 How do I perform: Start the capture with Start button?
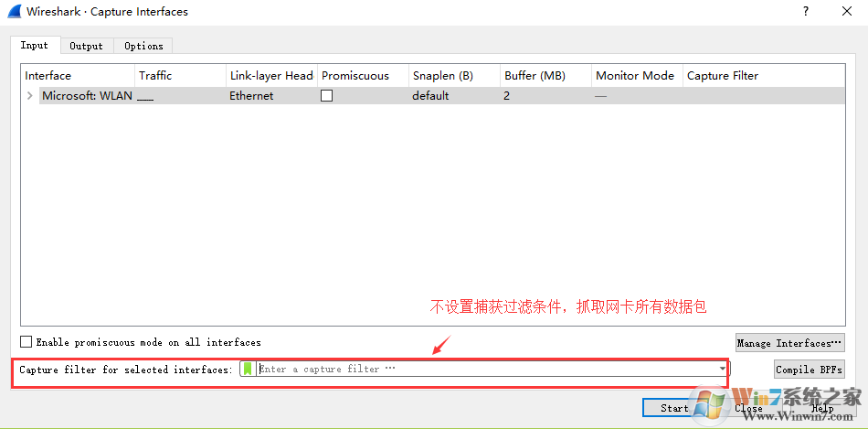673,408
